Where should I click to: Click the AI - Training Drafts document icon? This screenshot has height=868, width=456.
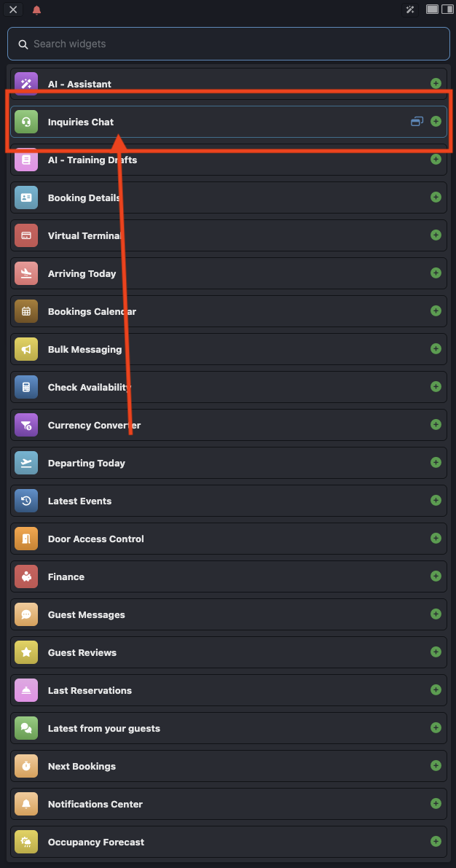[26, 160]
